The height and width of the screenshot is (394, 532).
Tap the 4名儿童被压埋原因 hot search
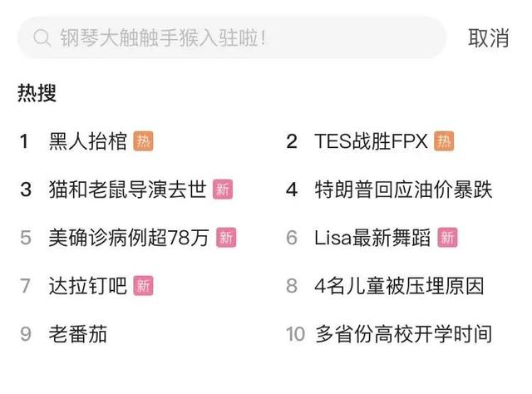[x=399, y=286]
